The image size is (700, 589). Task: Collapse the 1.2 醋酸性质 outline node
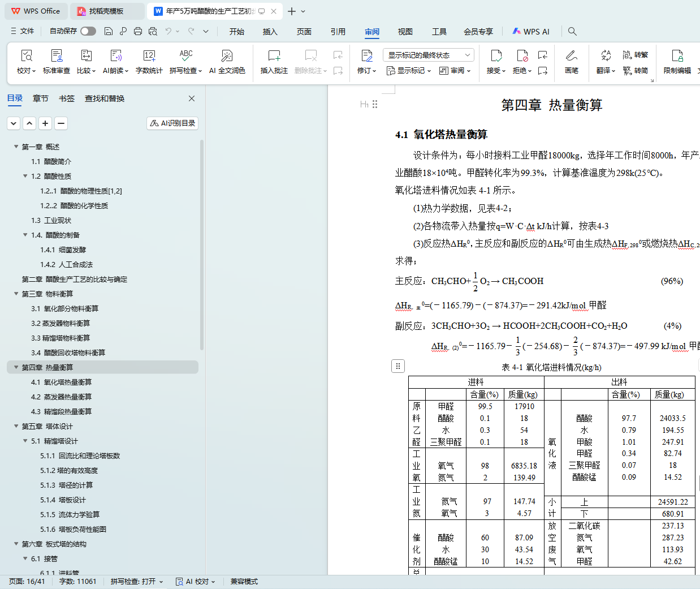(25, 176)
